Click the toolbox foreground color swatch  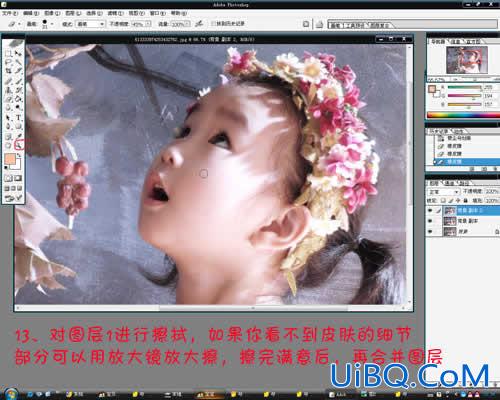point(10,159)
